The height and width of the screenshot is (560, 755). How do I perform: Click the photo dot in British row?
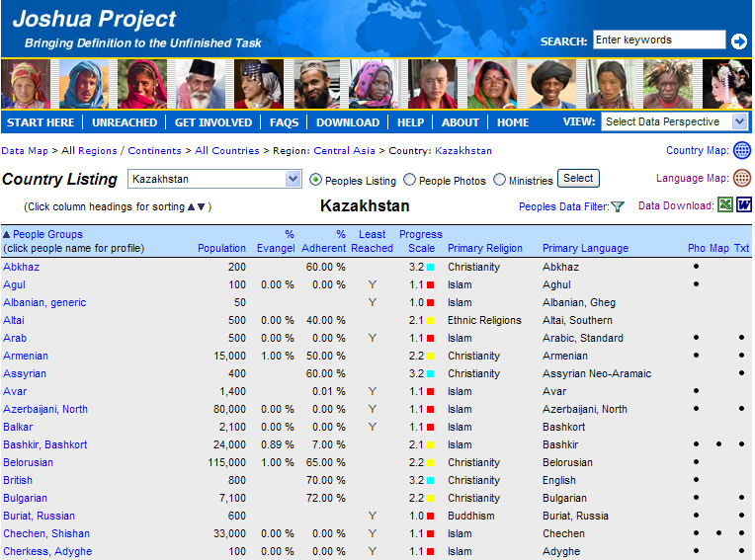(696, 480)
